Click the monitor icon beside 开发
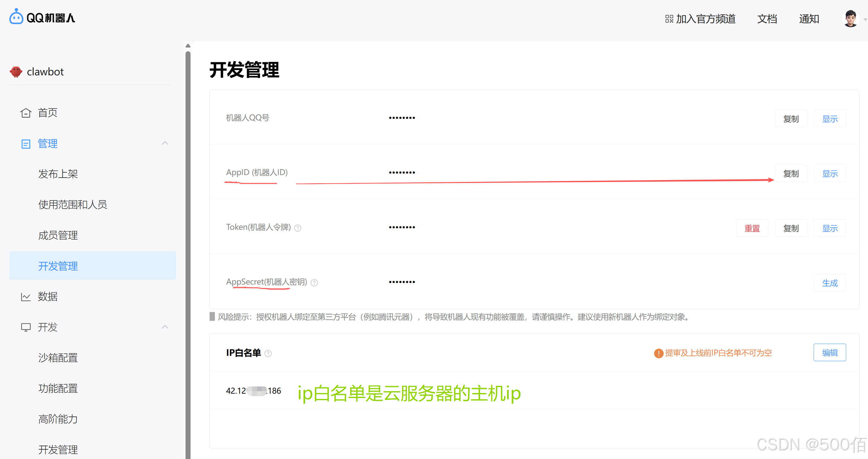Viewport: 868px width, 459px height. [x=26, y=327]
